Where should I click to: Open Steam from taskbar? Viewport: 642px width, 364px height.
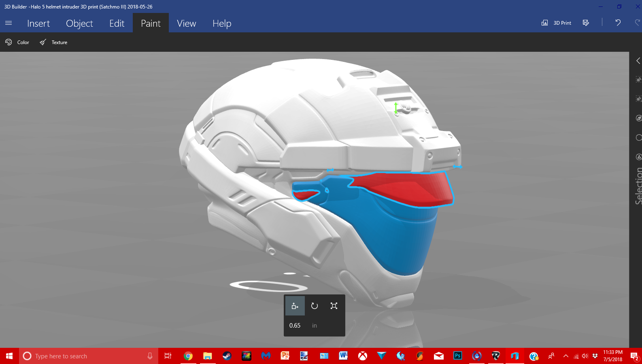[x=227, y=356]
